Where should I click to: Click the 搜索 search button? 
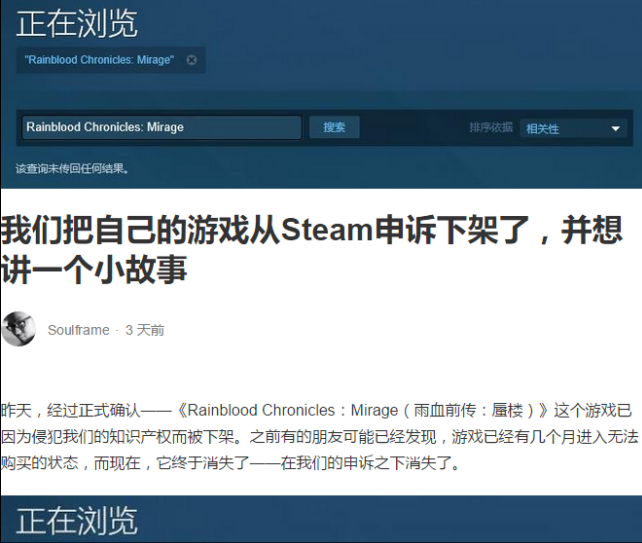pos(334,127)
